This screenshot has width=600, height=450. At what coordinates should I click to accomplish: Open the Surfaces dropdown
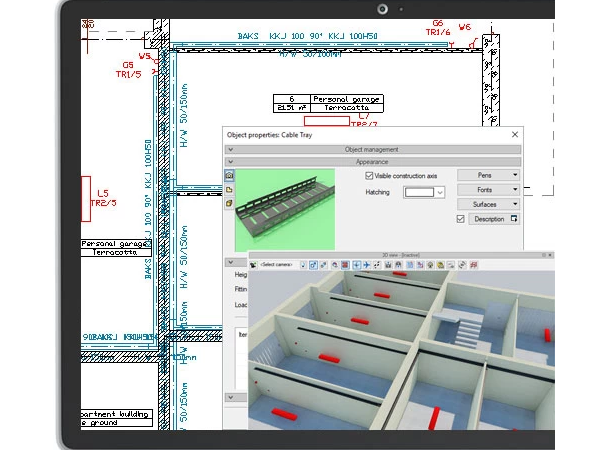[x=488, y=204]
